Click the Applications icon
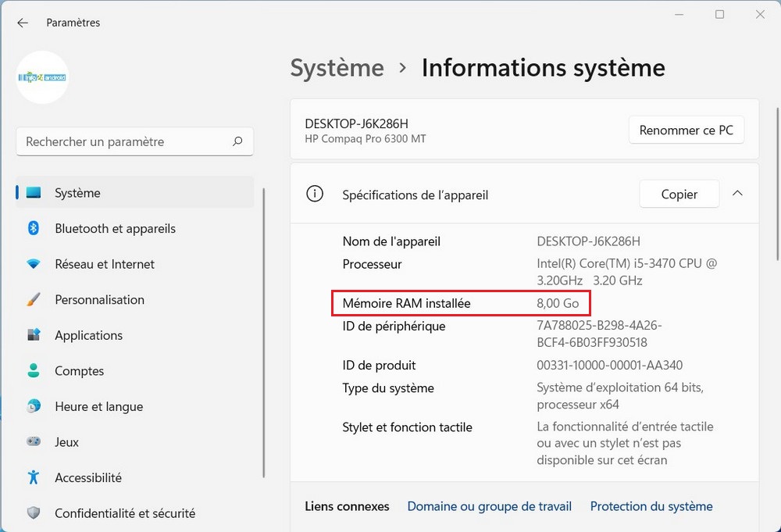 (34, 334)
